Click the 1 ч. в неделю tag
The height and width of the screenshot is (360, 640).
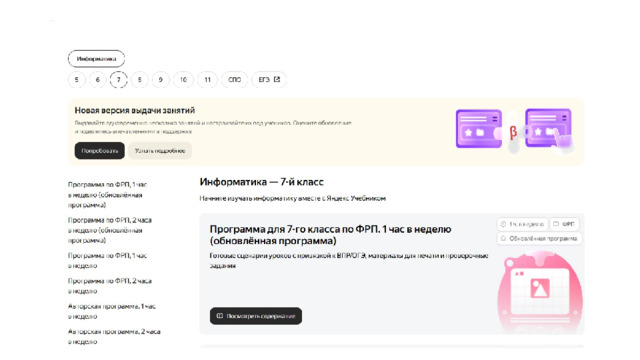(522, 224)
